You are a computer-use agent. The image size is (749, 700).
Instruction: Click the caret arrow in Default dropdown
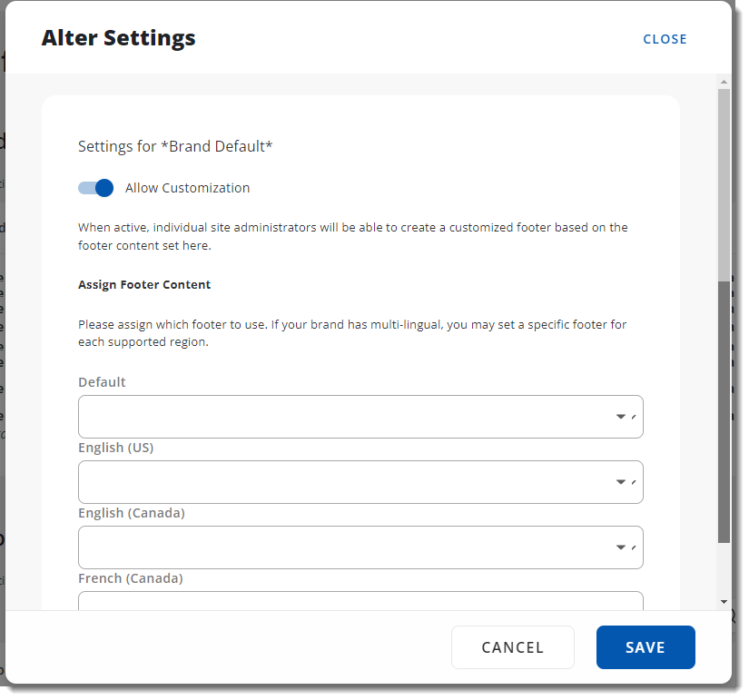tap(622, 417)
